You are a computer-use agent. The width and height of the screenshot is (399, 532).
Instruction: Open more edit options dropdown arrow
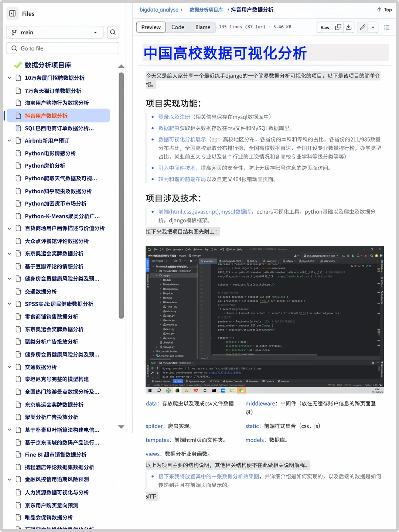(373, 27)
